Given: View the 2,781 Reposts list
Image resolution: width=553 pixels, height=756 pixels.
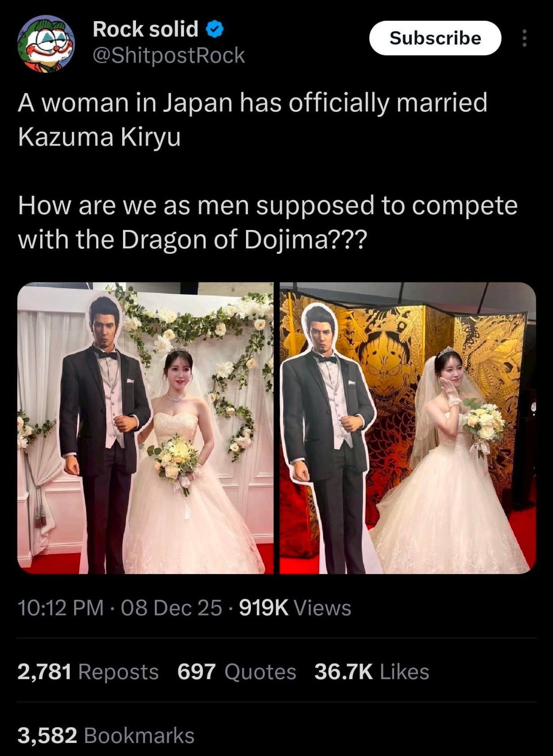Looking at the screenshot, I should (88, 672).
